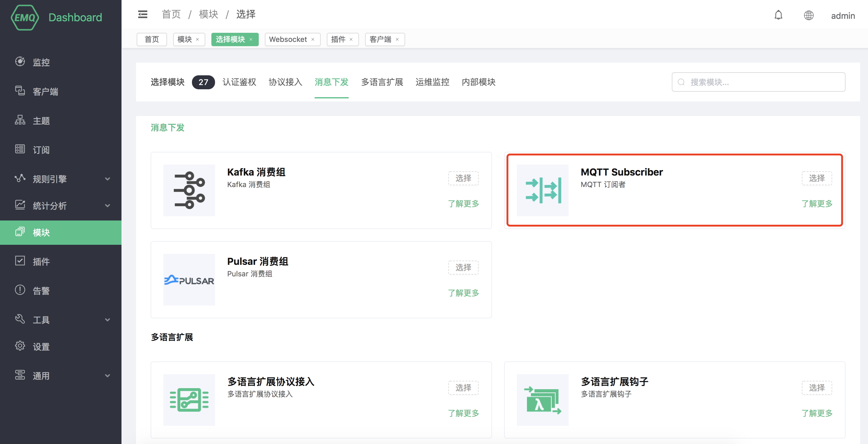
Task: Click 了解更多 link for Kafka 消费组
Action: point(463,203)
